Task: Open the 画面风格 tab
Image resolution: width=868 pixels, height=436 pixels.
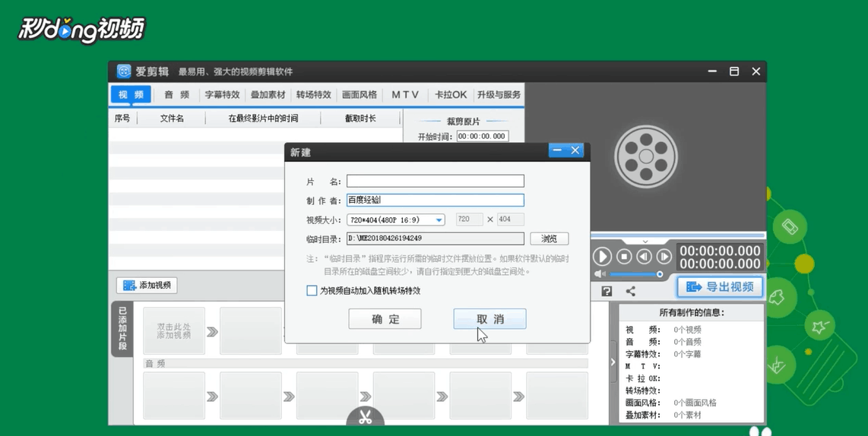Action: [x=360, y=95]
